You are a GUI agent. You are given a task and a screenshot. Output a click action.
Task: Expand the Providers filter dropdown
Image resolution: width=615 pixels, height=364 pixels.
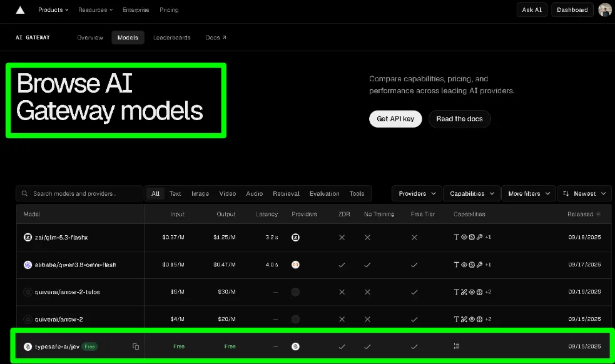coord(417,193)
